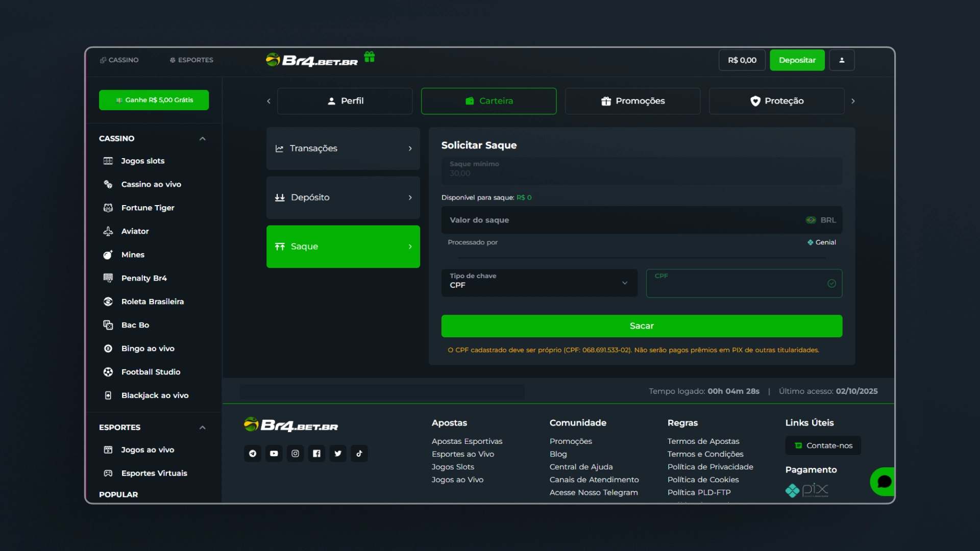This screenshot has width=980, height=551.
Task: Click the gift box icon near logo
Action: (x=370, y=57)
